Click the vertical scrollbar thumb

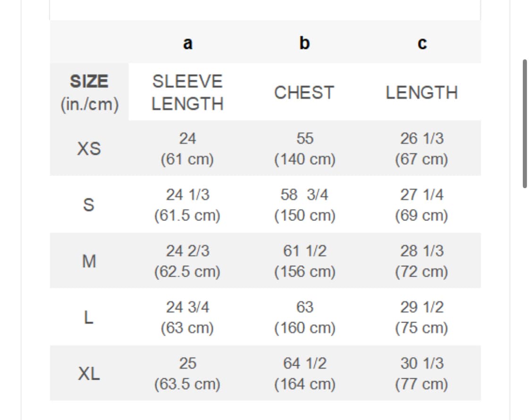pyautogui.click(x=525, y=124)
